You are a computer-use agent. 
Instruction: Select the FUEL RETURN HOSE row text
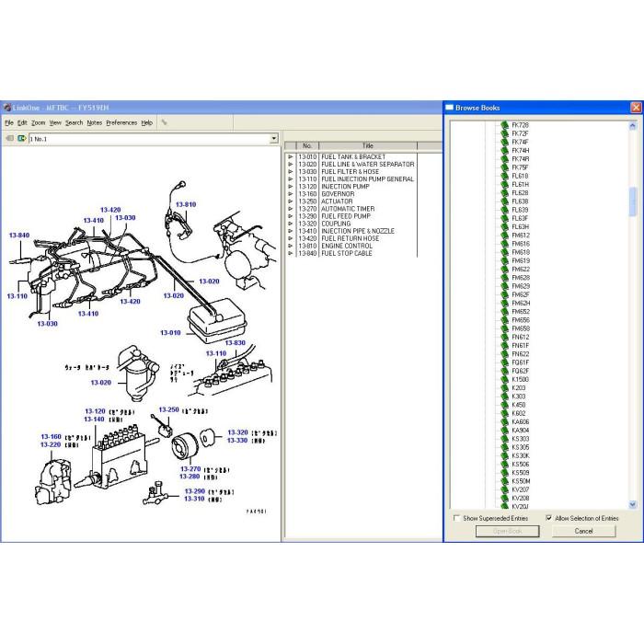351,238
